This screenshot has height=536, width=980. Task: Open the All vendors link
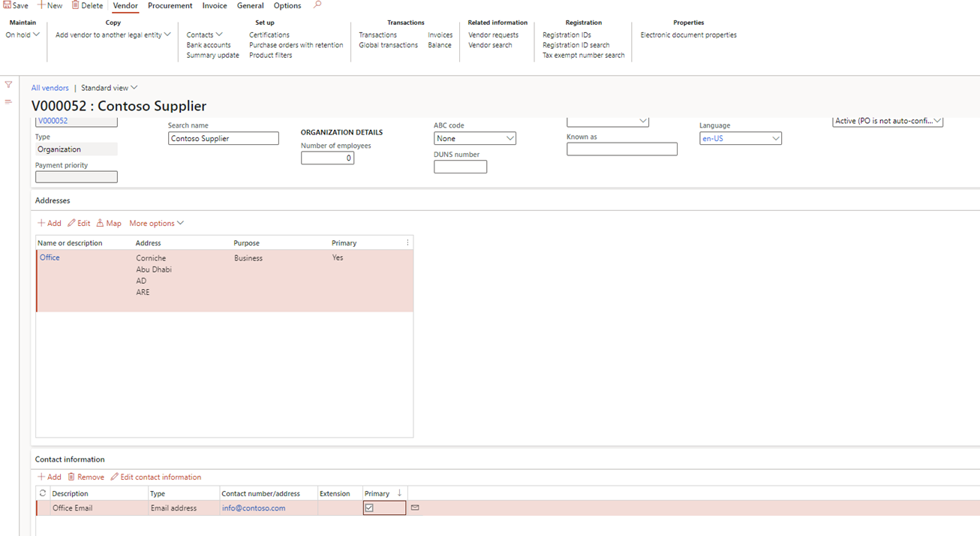[50, 88]
